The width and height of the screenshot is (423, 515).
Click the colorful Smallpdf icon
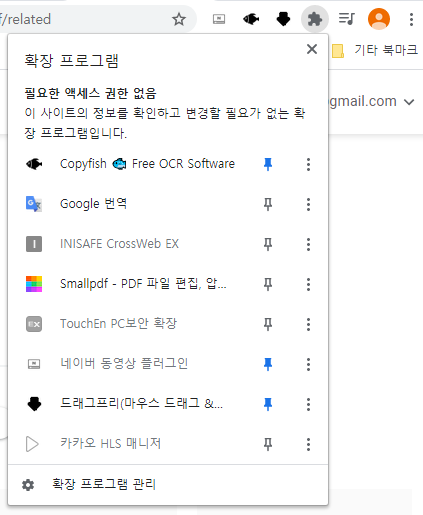click(x=34, y=284)
